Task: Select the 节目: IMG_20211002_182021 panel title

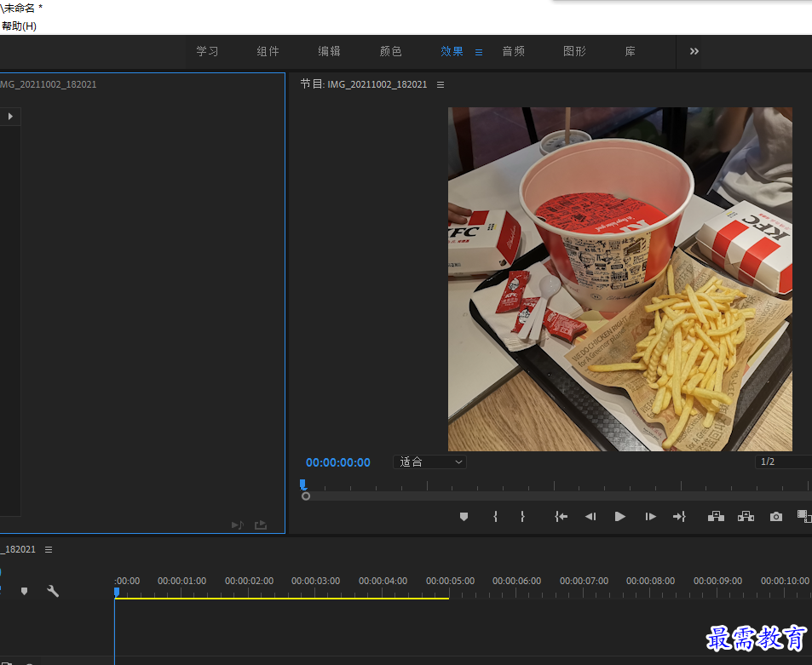Action: tap(364, 84)
